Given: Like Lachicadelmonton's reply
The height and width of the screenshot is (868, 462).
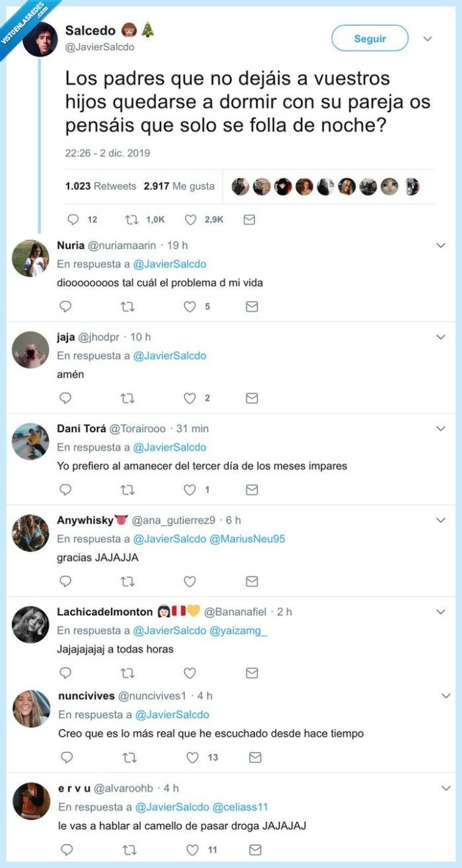Looking at the screenshot, I should click(190, 673).
